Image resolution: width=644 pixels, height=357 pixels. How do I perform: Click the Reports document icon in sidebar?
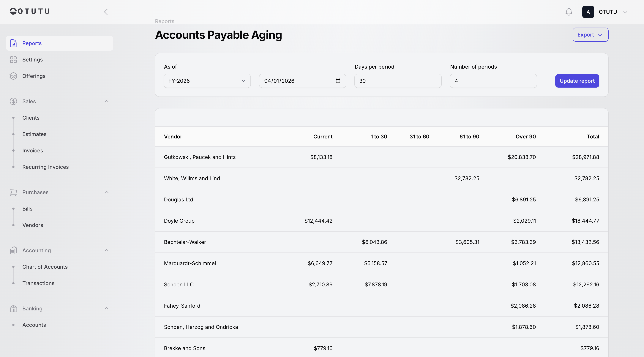pos(13,43)
